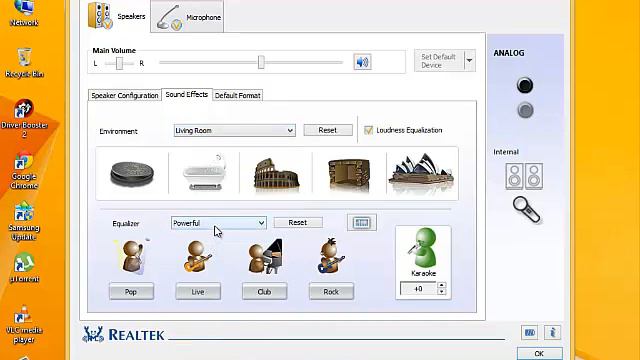
Task: Mute speakers with the volume icon
Action: [x=362, y=62]
